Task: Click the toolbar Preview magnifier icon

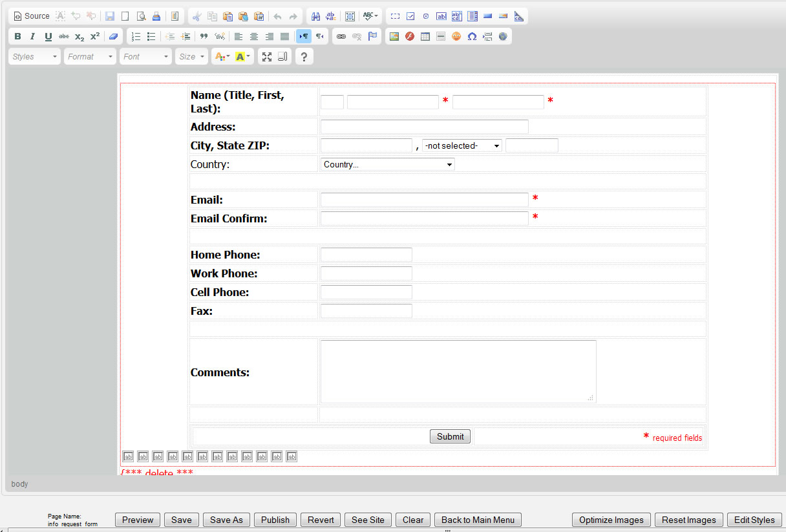Action: coord(140,16)
